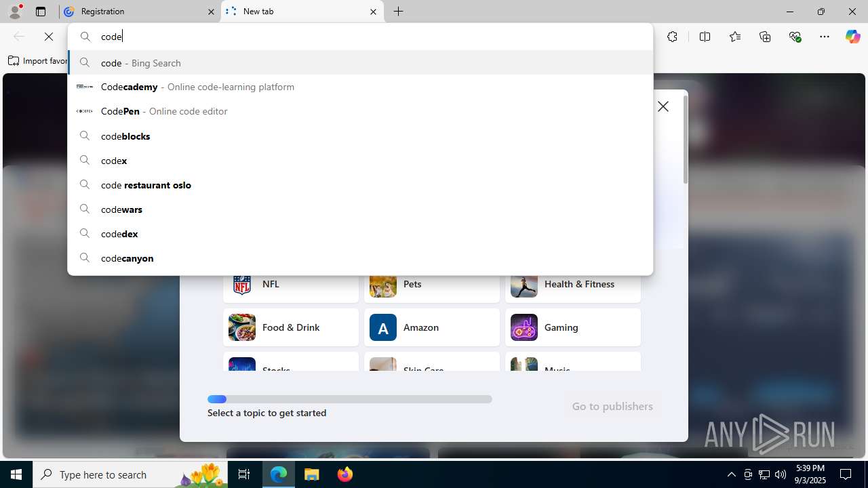Open the Favorites star icon

pyautogui.click(x=735, y=37)
